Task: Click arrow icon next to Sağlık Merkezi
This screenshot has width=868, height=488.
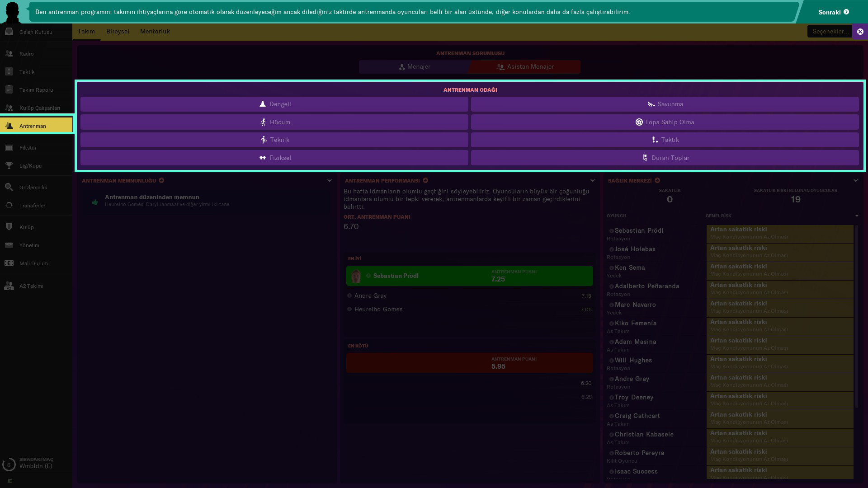Action: click(x=657, y=180)
